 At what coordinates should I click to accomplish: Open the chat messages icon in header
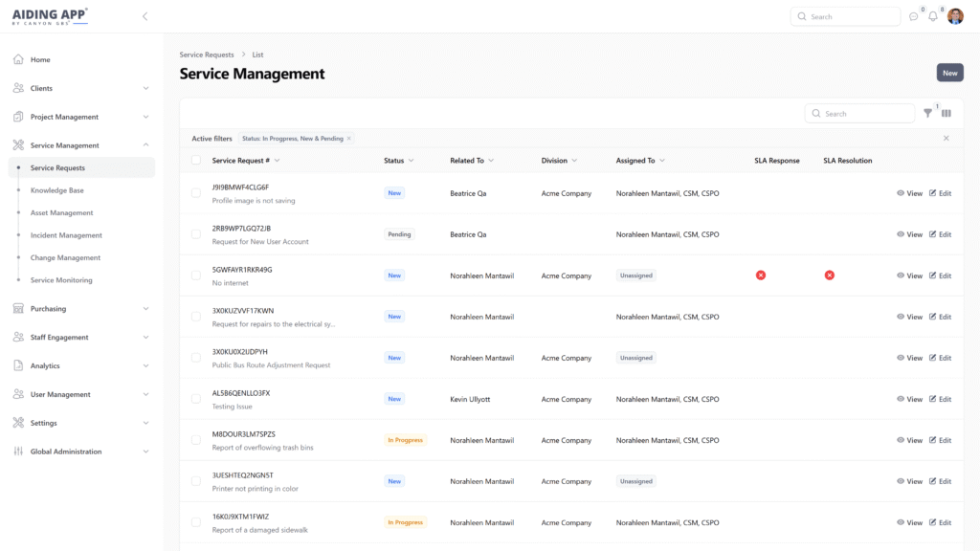tap(913, 16)
